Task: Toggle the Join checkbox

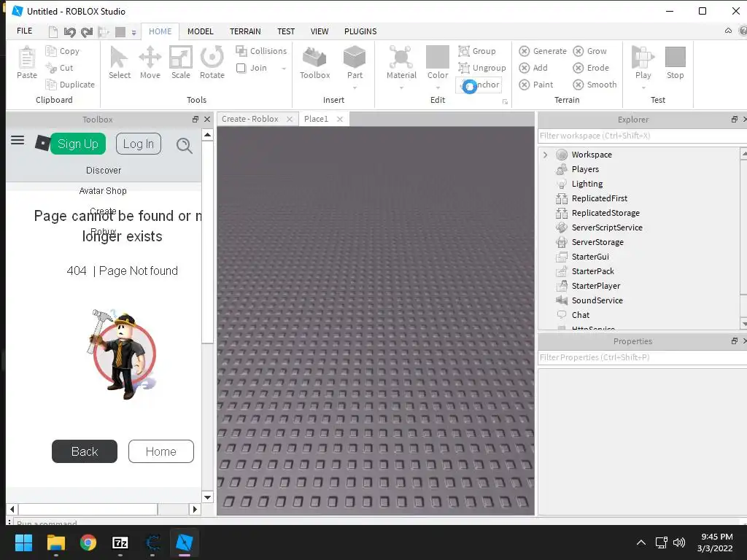Action: [241, 68]
